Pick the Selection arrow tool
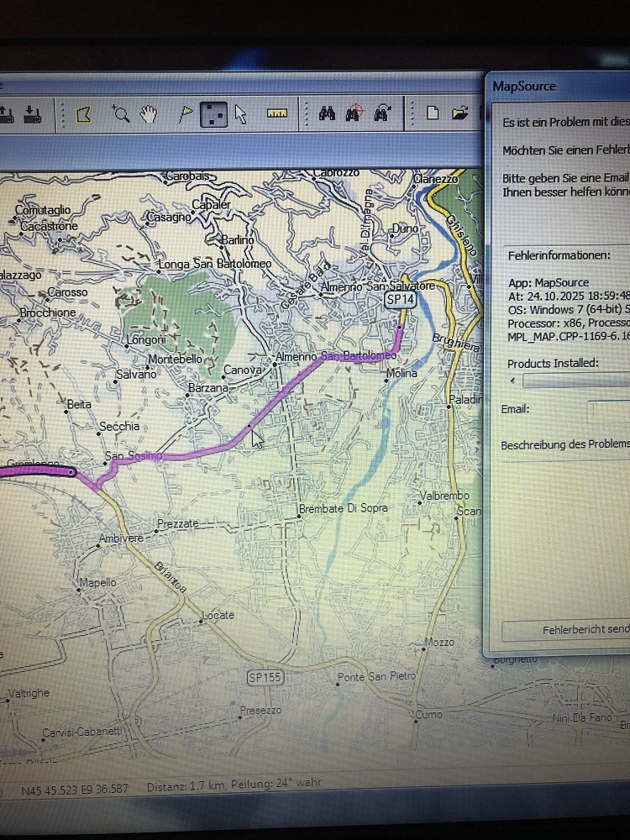This screenshot has width=630, height=840. (x=241, y=114)
